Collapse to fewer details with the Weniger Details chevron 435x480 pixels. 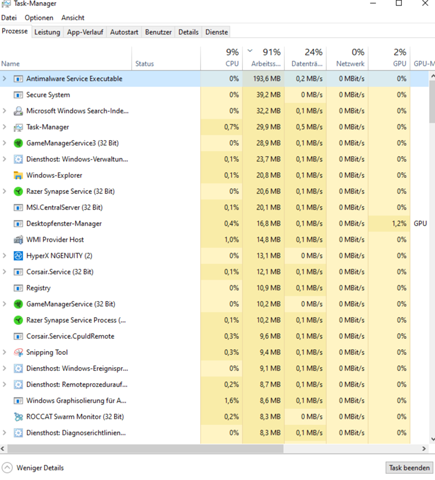pyautogui.click(x=7, y=468)
